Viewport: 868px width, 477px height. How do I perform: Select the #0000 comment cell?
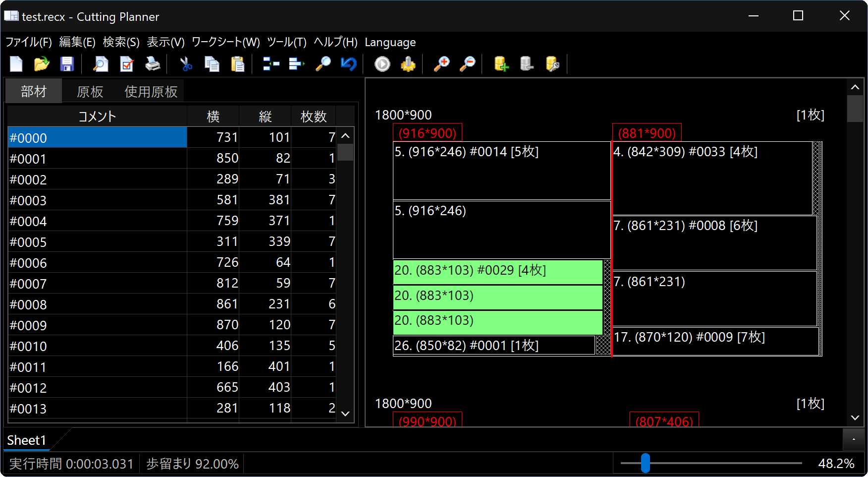pos(98,137)
